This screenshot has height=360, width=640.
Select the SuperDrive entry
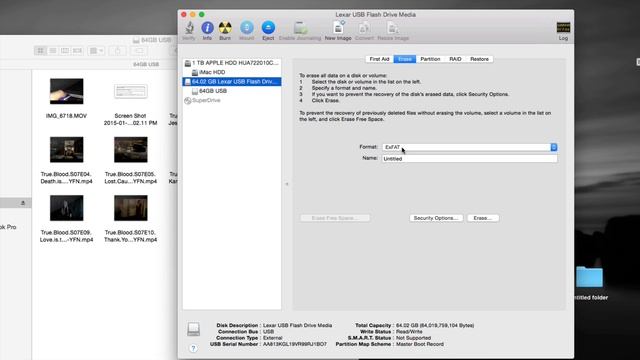click(203, 100)
